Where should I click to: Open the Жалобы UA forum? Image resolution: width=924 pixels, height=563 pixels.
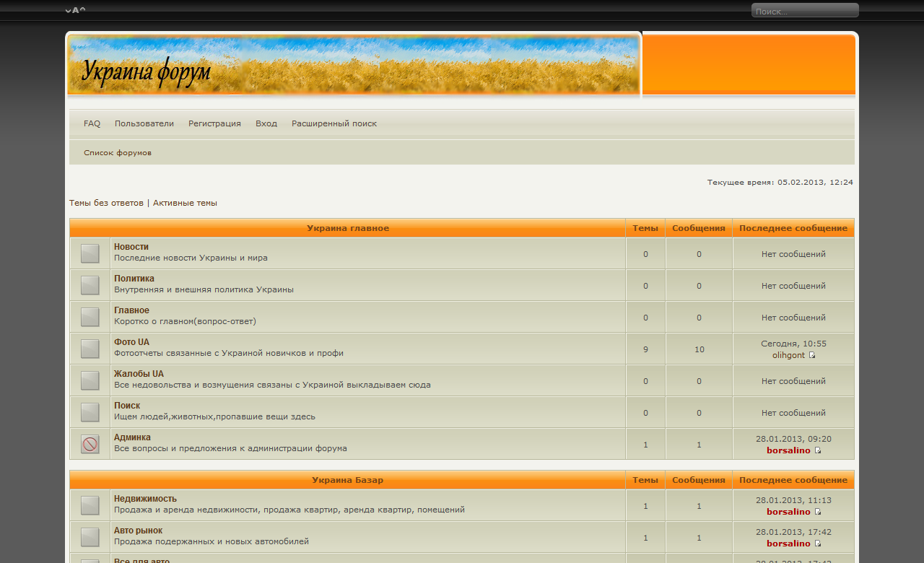[x=139, y=374]
